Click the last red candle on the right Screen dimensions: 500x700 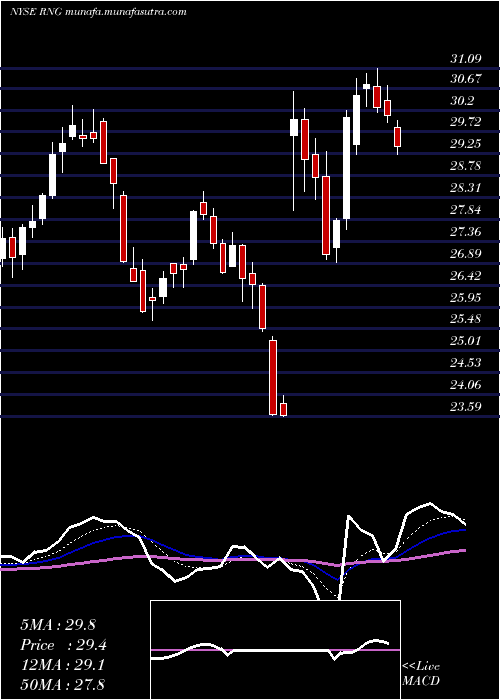(397, 137)
